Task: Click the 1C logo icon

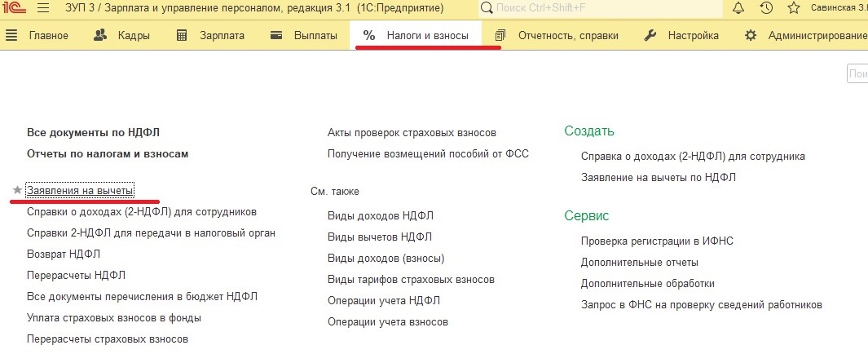Action: pyautogui.click(x=15, y=8)
